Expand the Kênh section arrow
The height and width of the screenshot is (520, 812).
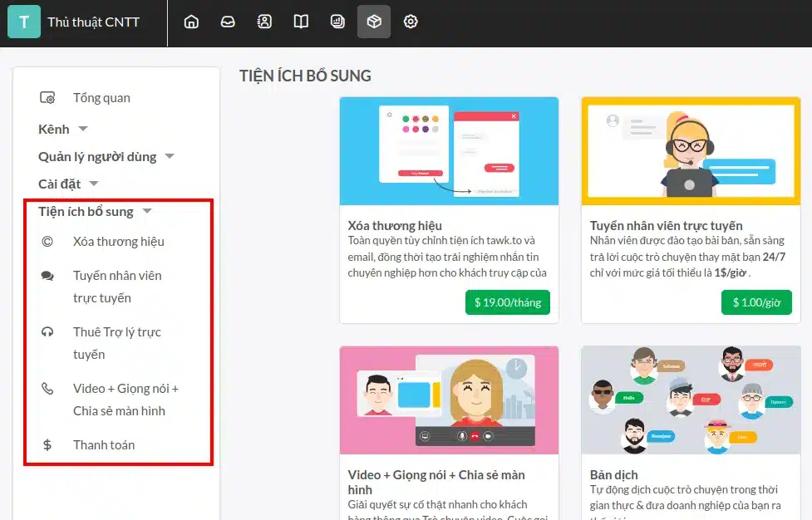pyautogui.click(x=83, y=129)
